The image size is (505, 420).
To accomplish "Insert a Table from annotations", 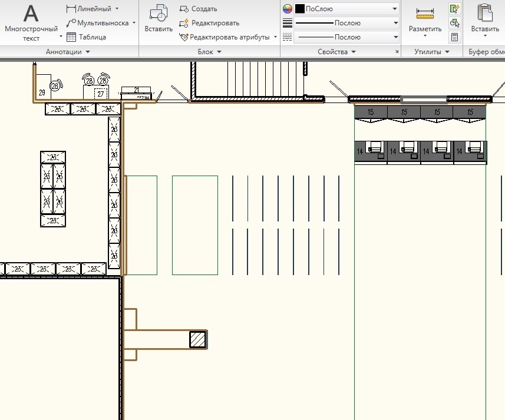I will [x=86, y=37].
